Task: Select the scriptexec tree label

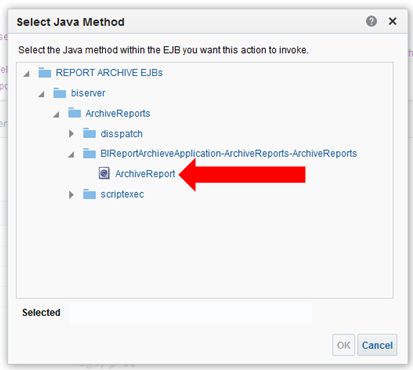Action: (122, 194)
